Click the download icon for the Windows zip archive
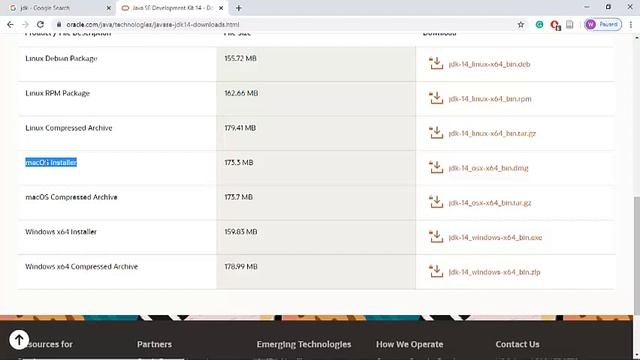 click(x=436, y=271)
